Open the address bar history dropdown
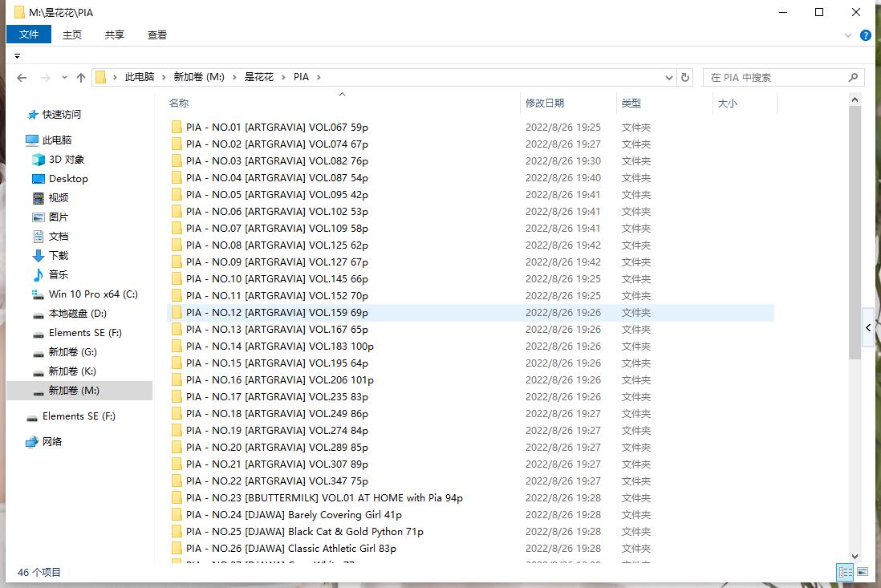The width and height of the screenshot is (881, 588). [669, 78]
